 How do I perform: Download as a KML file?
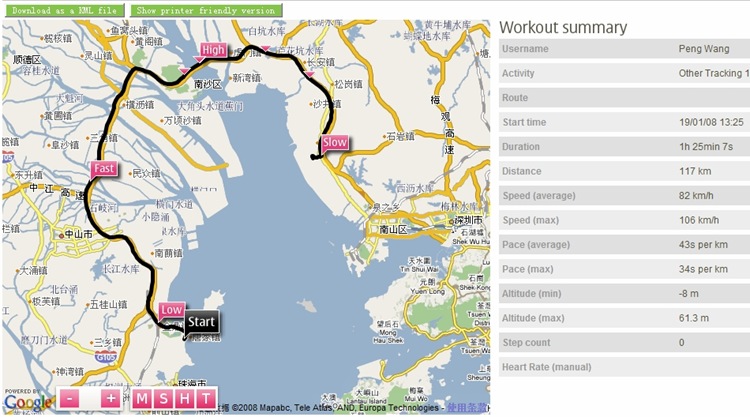pos(65,11)
